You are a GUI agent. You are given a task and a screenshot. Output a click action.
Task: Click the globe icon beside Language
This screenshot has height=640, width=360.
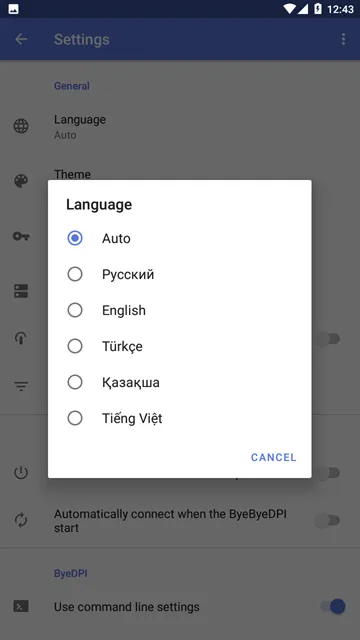click(x=21, y=126)
